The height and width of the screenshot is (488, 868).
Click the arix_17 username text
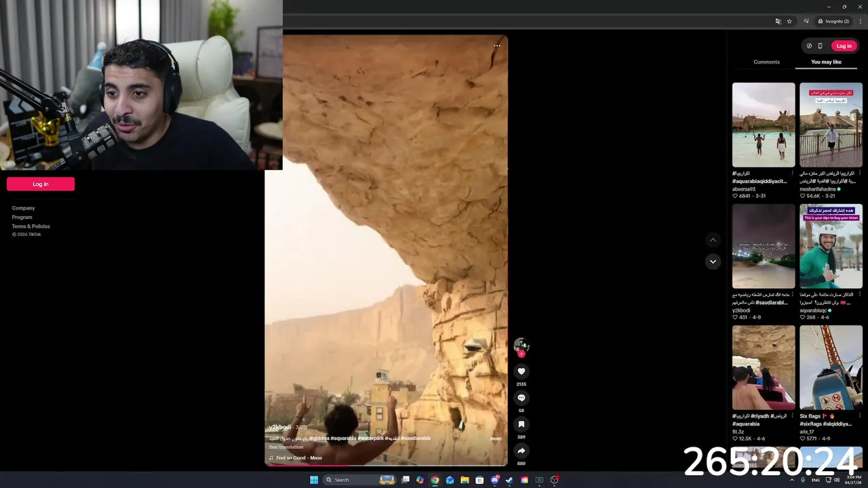(807, 432)
